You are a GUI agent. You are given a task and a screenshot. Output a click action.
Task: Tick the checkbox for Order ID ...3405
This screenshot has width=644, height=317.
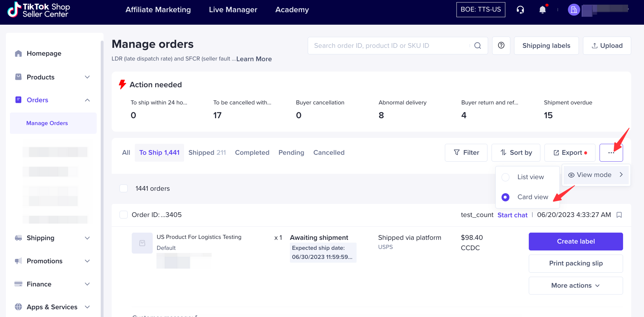pyautogui.click(x=123, y=215)
